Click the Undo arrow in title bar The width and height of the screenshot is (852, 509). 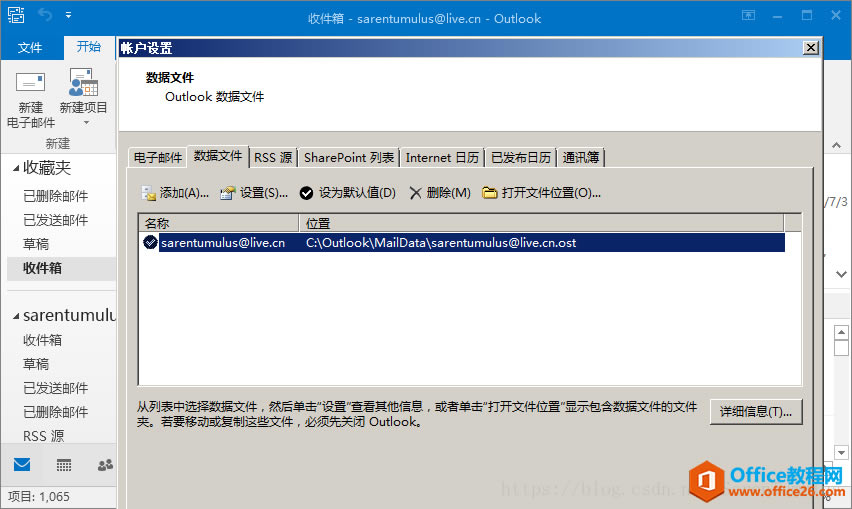[45, 15]
